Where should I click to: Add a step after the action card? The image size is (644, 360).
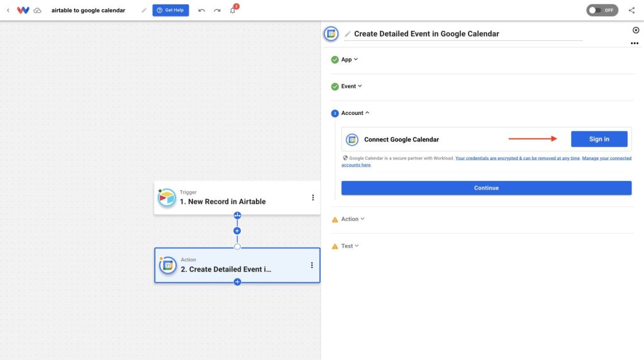click(x=237, y=282)
